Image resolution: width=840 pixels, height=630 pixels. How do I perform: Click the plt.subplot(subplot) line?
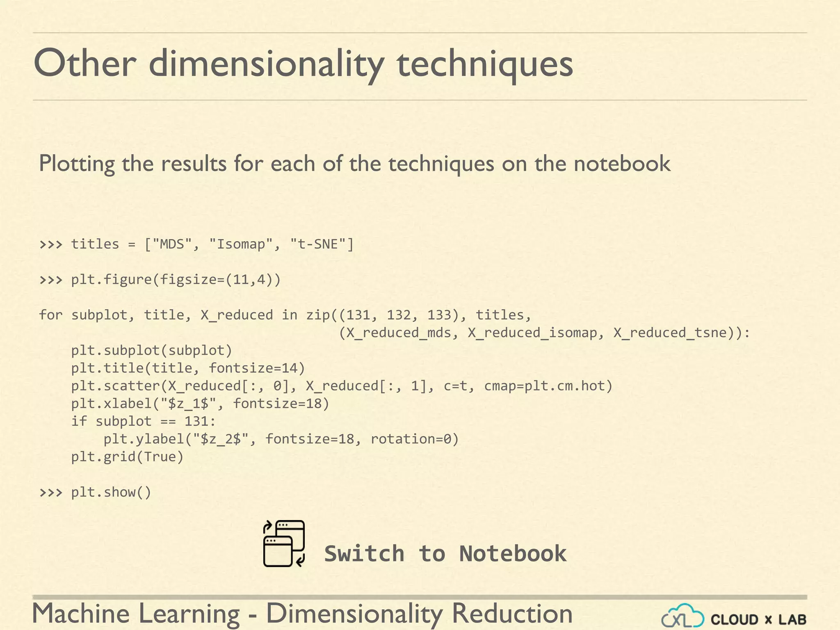(x=152, y=350)
